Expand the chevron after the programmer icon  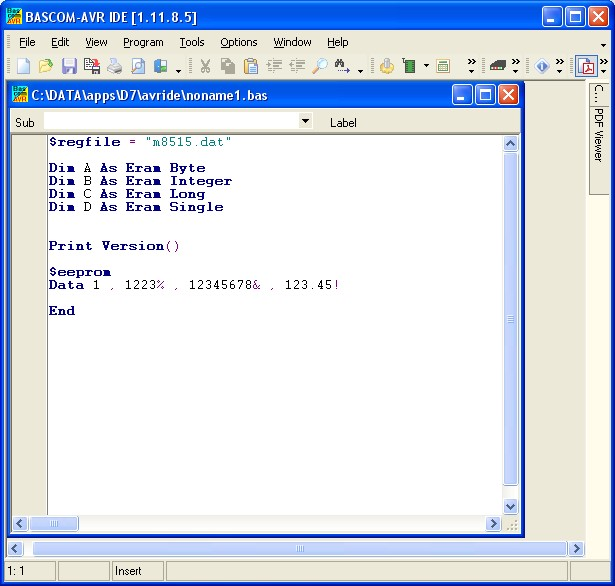(516, 66)
